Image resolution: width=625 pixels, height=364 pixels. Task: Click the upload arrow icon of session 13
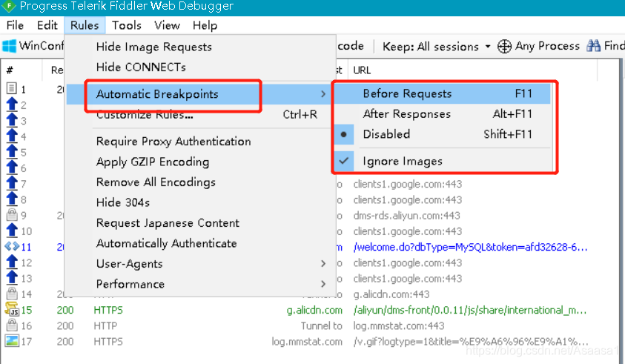point(12,277)
